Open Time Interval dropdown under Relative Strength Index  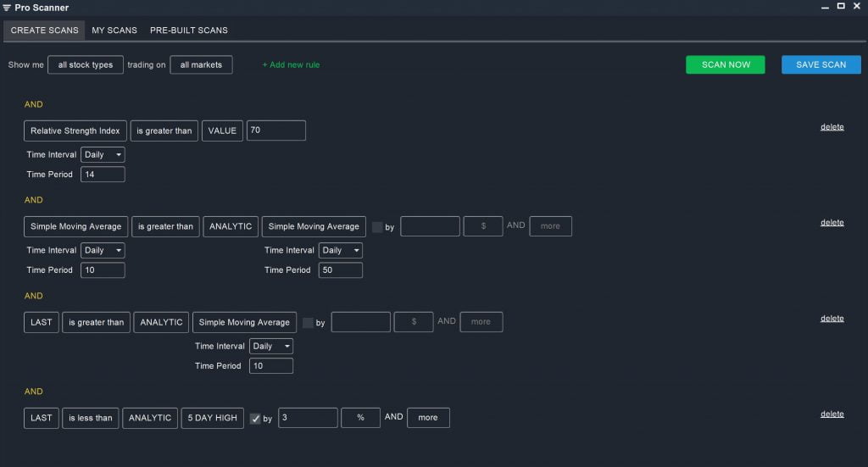tap(103, 155)
